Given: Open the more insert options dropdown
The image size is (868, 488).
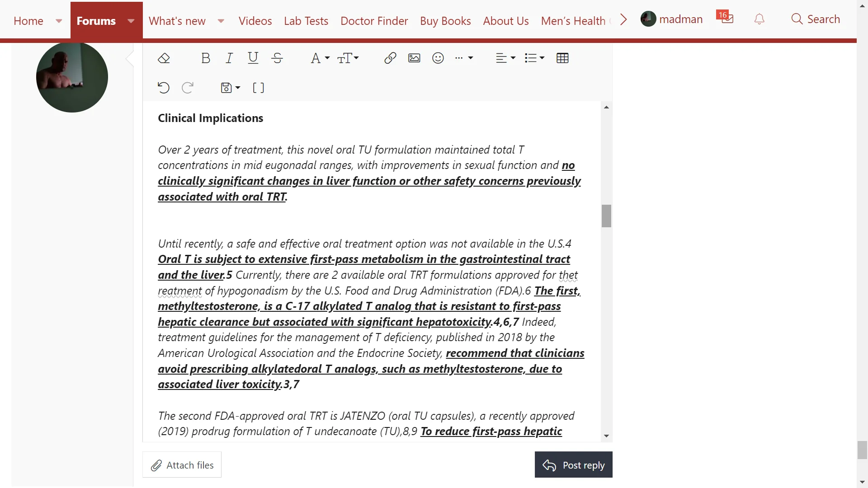Looking at the screenshot, I should point(464,58).
